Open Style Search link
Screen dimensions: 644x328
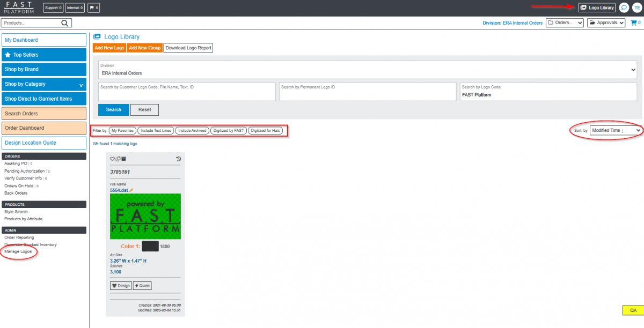coord(16,212)
